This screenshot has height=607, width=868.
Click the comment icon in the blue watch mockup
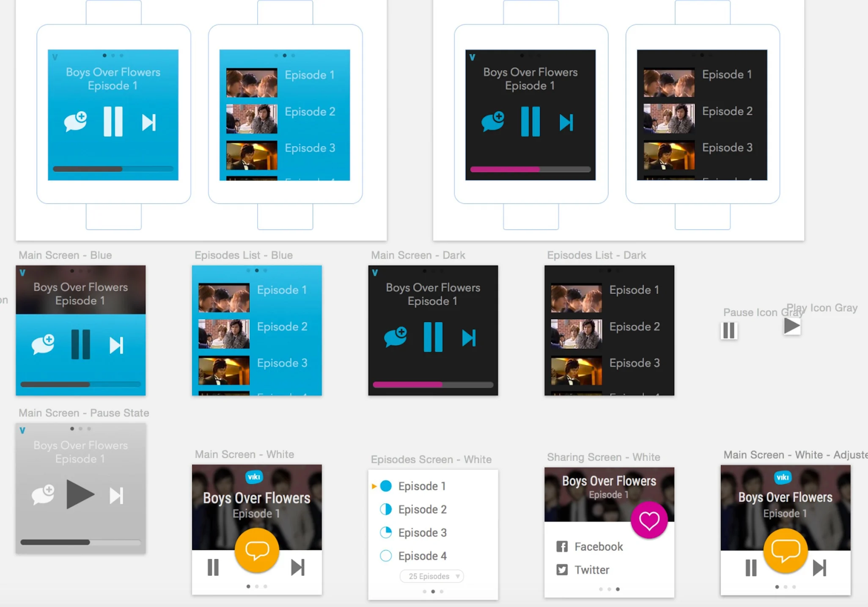(75, 122)
